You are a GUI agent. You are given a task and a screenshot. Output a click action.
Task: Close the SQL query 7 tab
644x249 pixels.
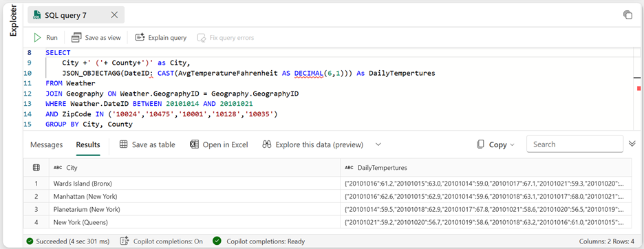pos(114,15)
